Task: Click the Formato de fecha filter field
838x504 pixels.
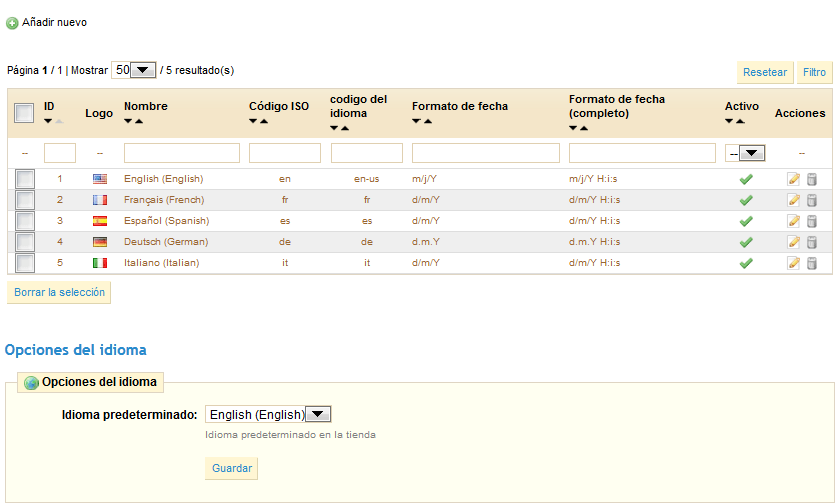Action: [x=486, y=153]
